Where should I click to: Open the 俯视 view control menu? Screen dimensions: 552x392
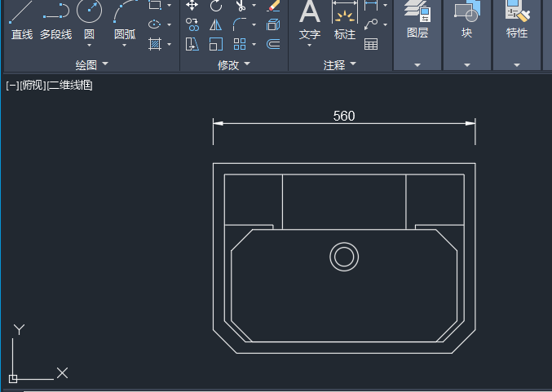[x=33, y=85]
